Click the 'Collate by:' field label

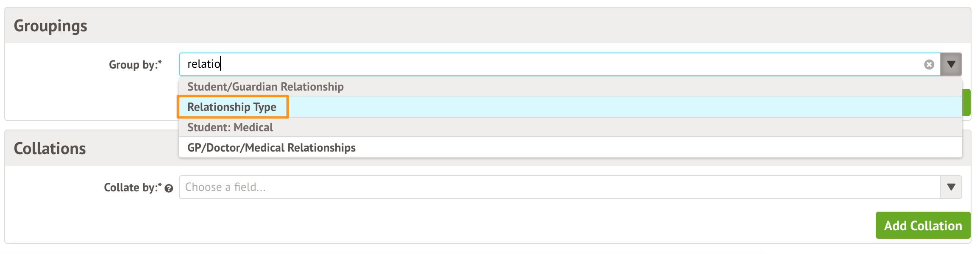[130, 188]
